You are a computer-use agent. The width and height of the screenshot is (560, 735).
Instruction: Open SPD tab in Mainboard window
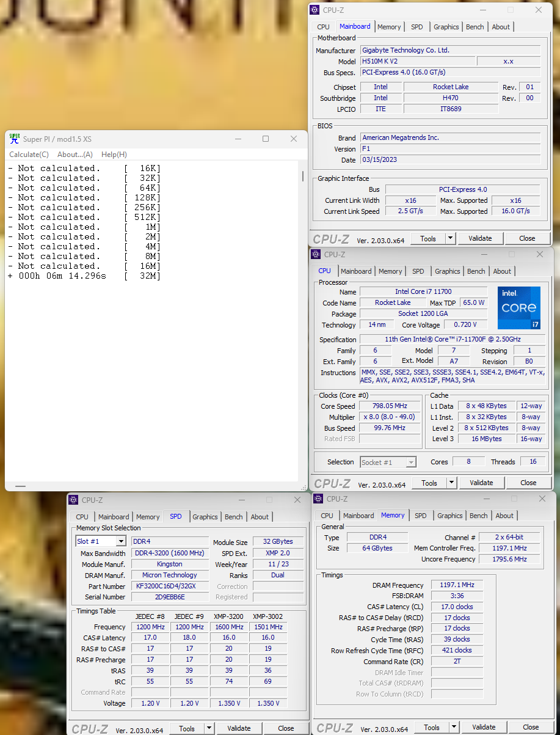pos(417,27)
